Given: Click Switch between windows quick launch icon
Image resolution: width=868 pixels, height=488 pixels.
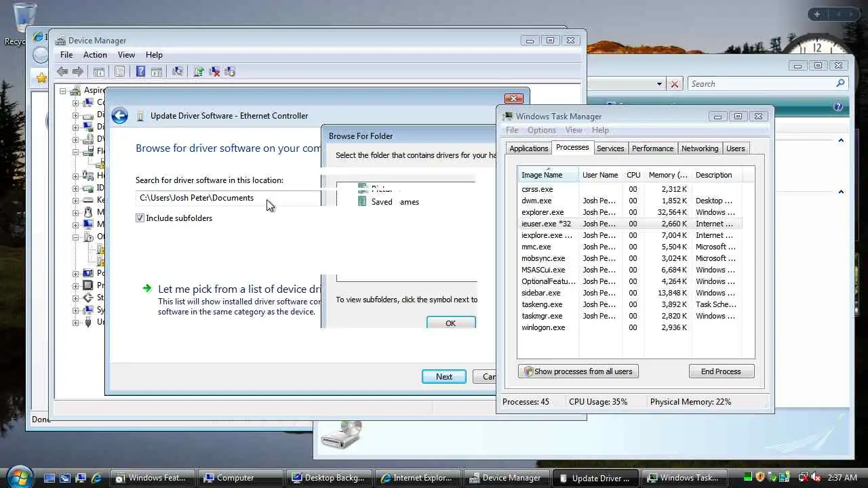Looking at the screenshot, I should (x=65, y=478).
